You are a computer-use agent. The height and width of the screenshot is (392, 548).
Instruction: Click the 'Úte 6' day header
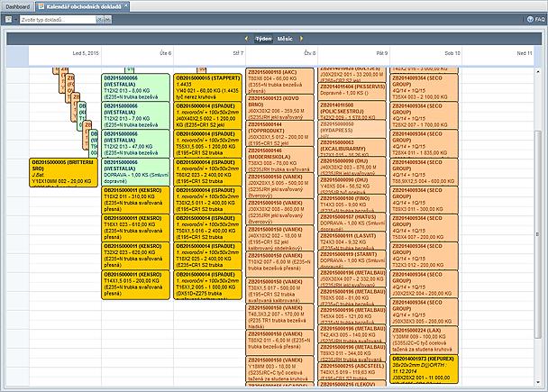(166, 53)
